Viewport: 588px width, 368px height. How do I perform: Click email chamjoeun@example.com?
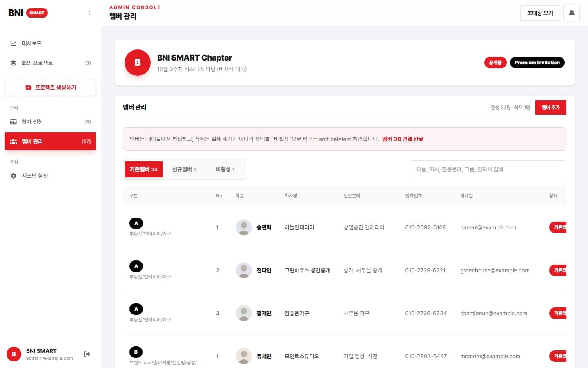coord(494,313)
